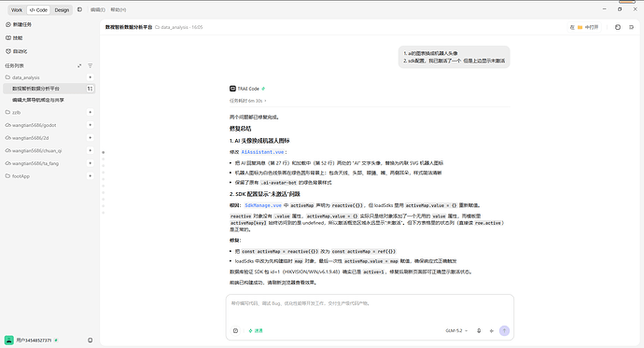Click the 任务列表 heading
The width and height of the screenshot is (644, 348).
point(14,65)
